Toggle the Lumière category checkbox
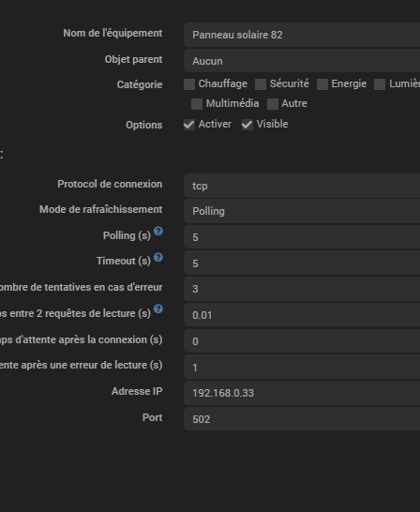 click(380, 84)
